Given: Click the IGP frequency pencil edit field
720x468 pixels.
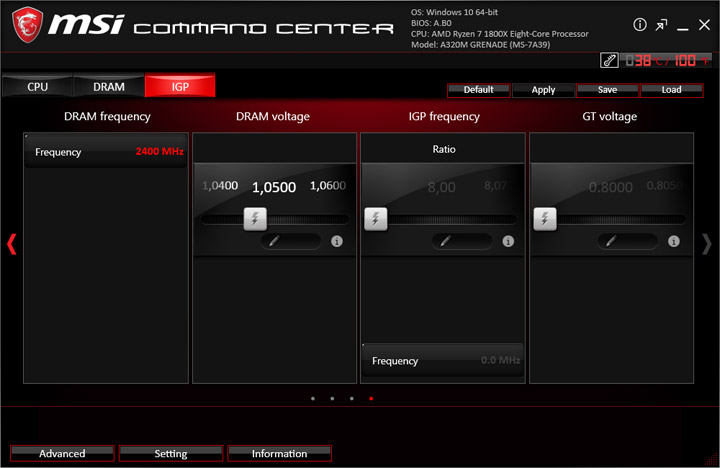Looking at the screenshot, I should 461,241.
